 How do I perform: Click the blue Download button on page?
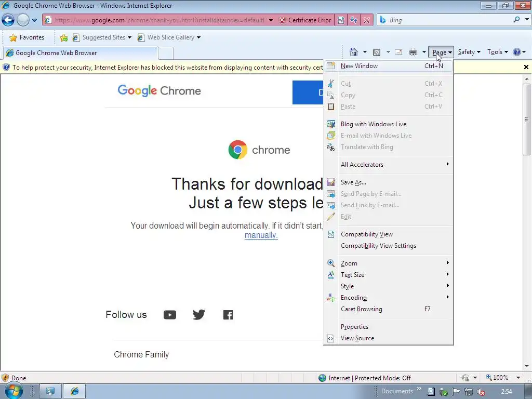click(x=308, y=92)
